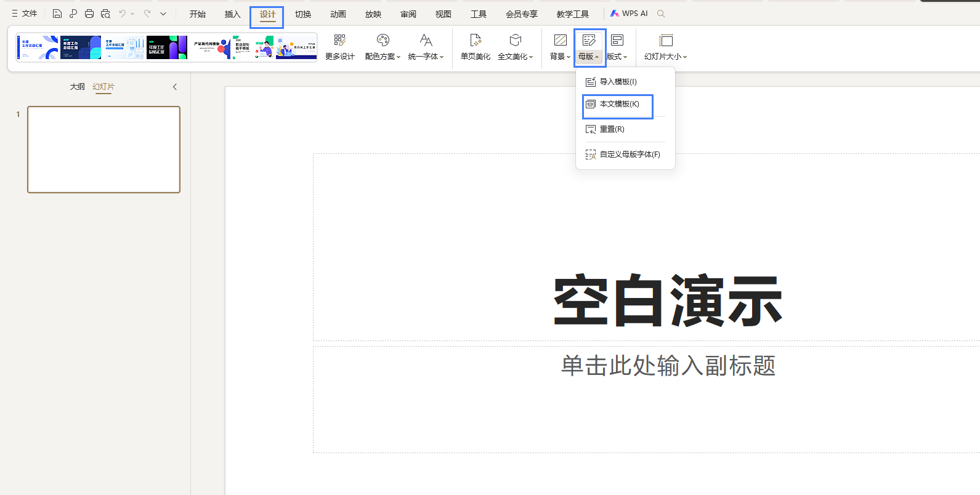Click the Print icon in quick access toolbar
Viewport: 980px width, 495px height.
89,14
